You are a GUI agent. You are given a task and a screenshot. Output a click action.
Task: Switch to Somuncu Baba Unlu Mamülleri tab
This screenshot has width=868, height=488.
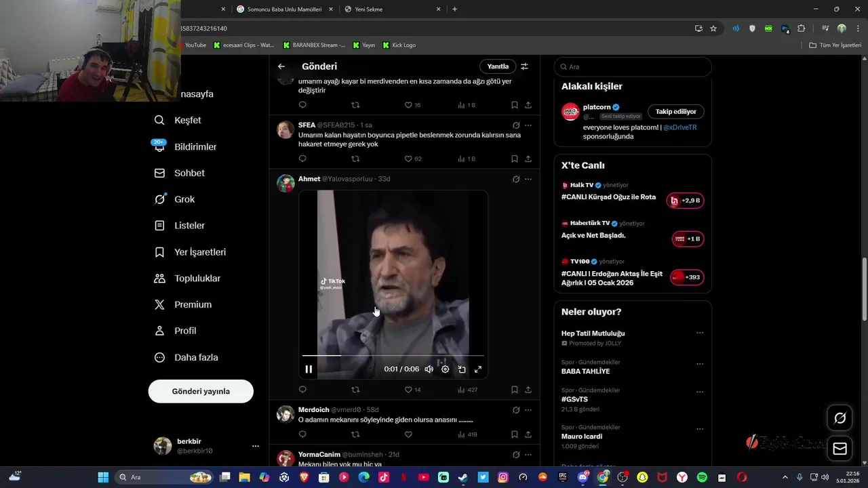point(285,9)
